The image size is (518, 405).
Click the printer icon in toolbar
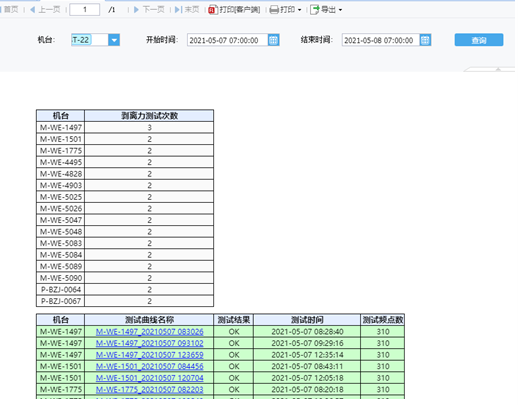coord(274,10)
